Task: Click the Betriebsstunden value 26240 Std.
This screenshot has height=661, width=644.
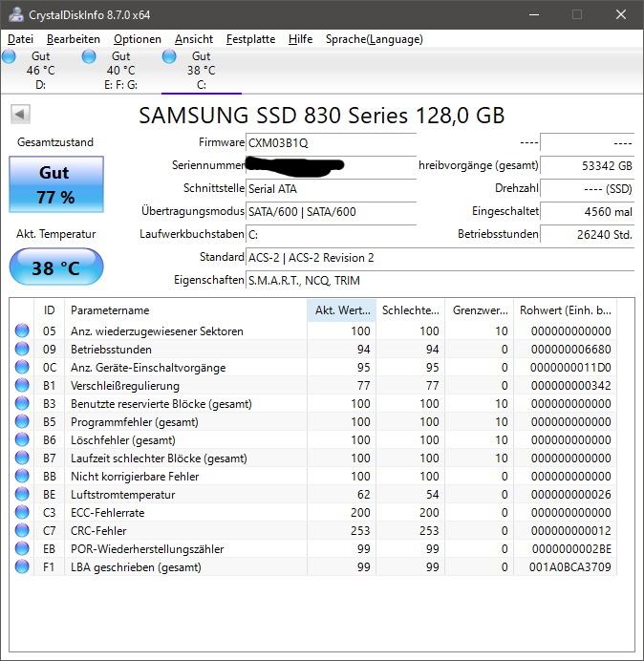Action: click(587, 234)
